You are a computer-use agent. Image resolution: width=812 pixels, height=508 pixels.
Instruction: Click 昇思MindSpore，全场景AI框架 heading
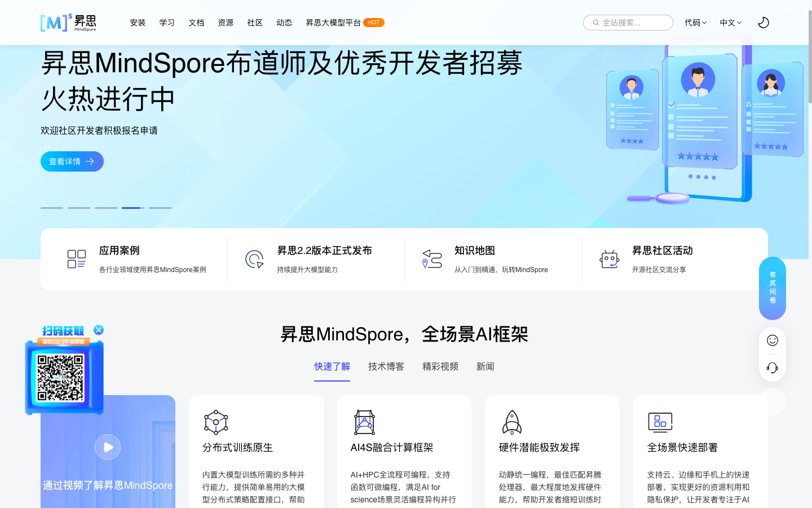coord(404,334)
